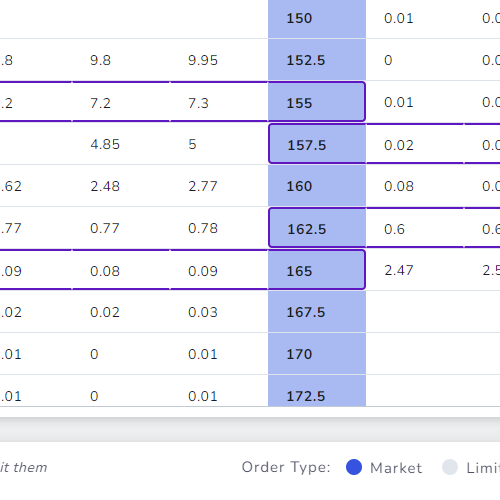
Task: Click the 2.77 value in the 160 row
Action: 203,186
